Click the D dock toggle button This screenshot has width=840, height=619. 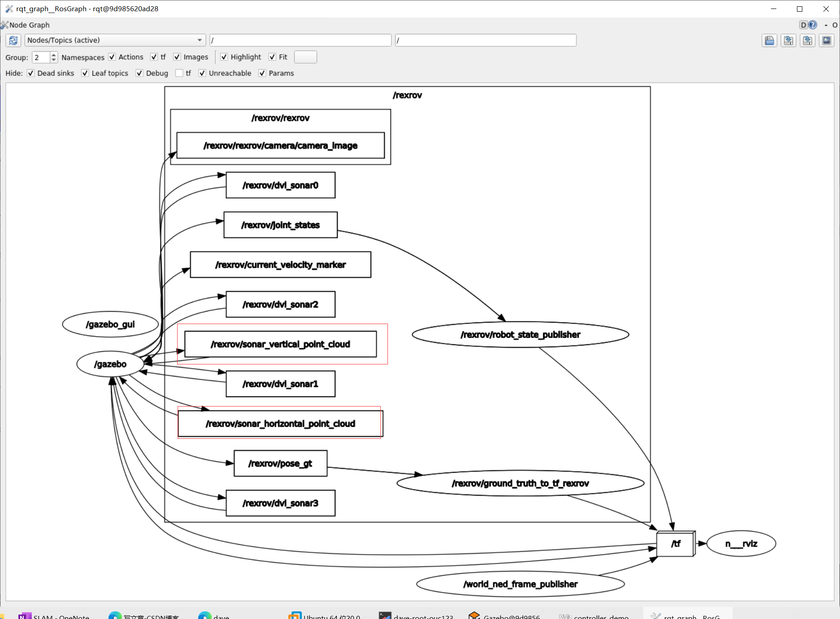point(803,25)
